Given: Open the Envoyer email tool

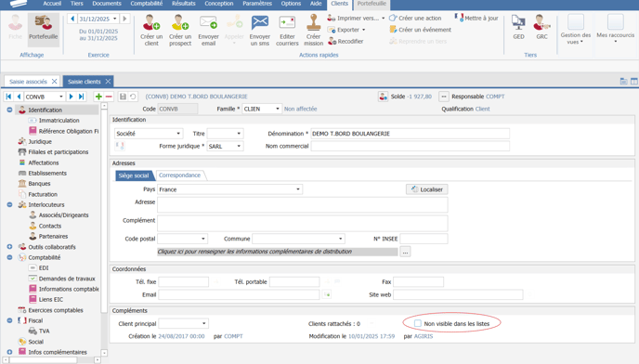Looking at the screenshot, I should coord(208,22).
